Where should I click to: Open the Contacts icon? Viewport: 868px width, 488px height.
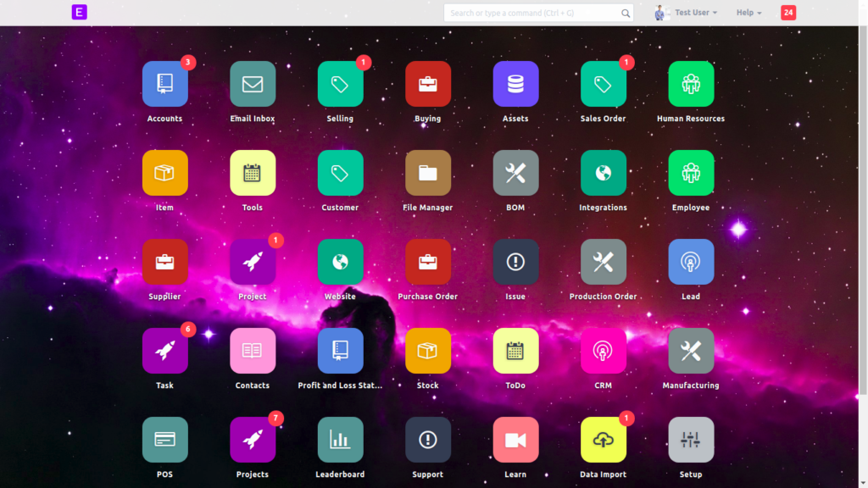(x=253, y=351)
